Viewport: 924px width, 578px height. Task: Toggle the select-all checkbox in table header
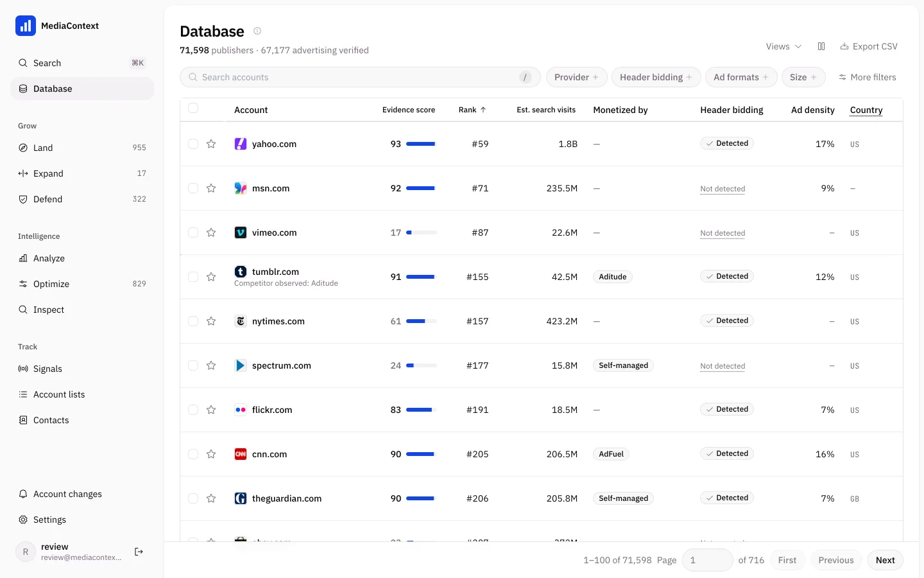[193, 109]
